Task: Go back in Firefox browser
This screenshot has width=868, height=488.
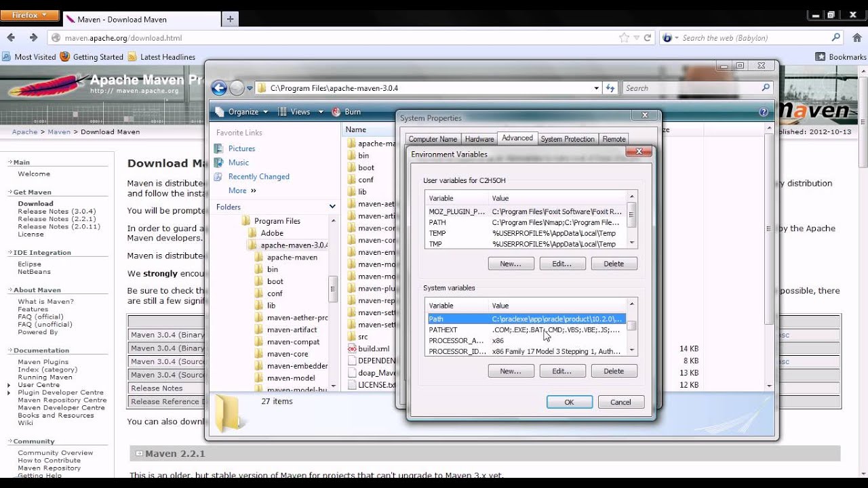Action: point(11,38)
